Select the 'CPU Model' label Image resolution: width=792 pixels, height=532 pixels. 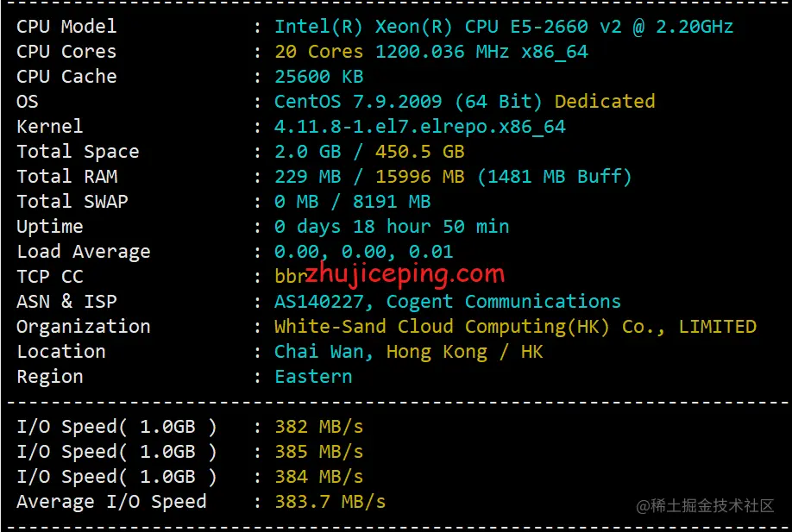click(x=66, y=26)
